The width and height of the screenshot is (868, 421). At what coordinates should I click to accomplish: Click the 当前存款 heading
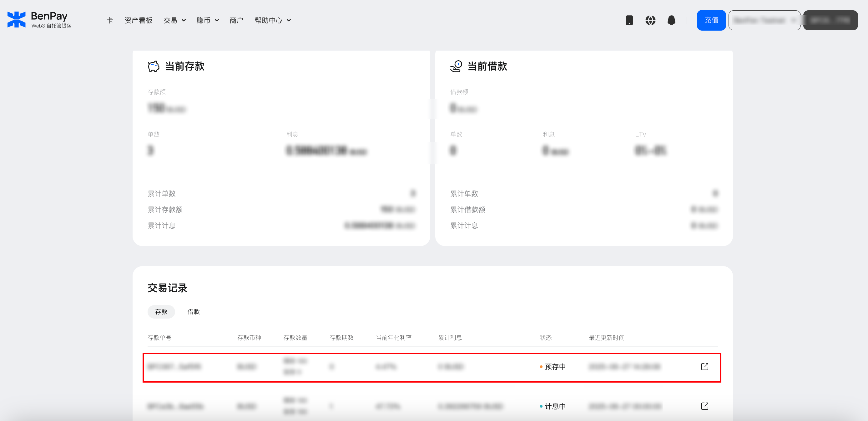[x=185, y=66]
